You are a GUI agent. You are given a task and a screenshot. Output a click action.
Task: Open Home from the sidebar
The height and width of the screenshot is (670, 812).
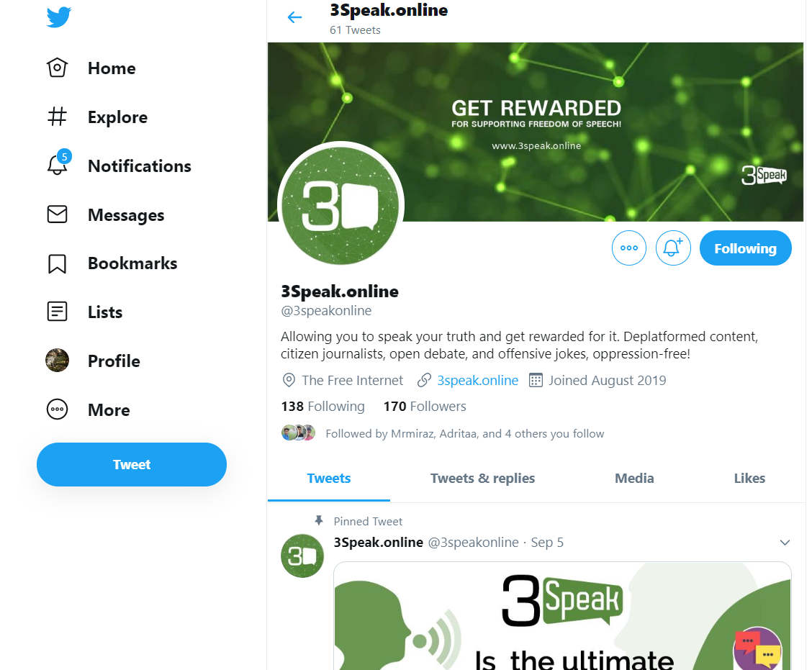point(91,68)
